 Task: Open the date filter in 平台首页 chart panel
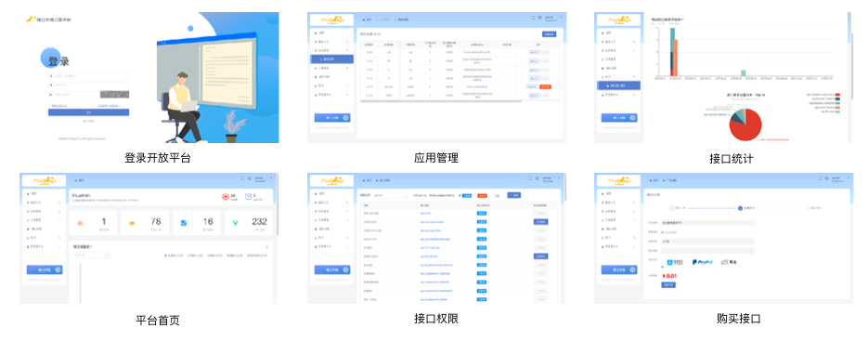pyautogui.click(x=91, y=256)
